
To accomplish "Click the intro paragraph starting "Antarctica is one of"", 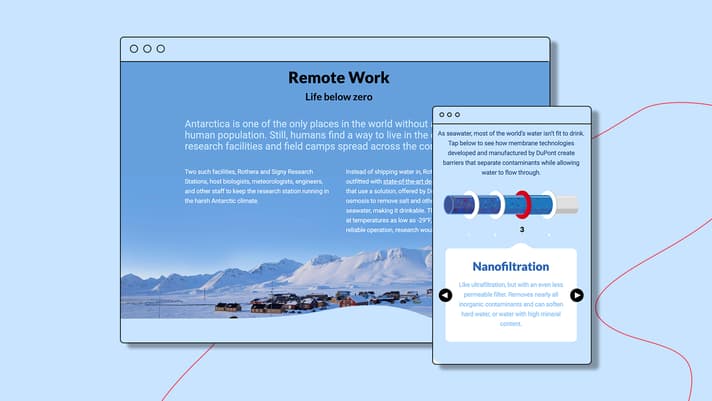I will point(308,135).
